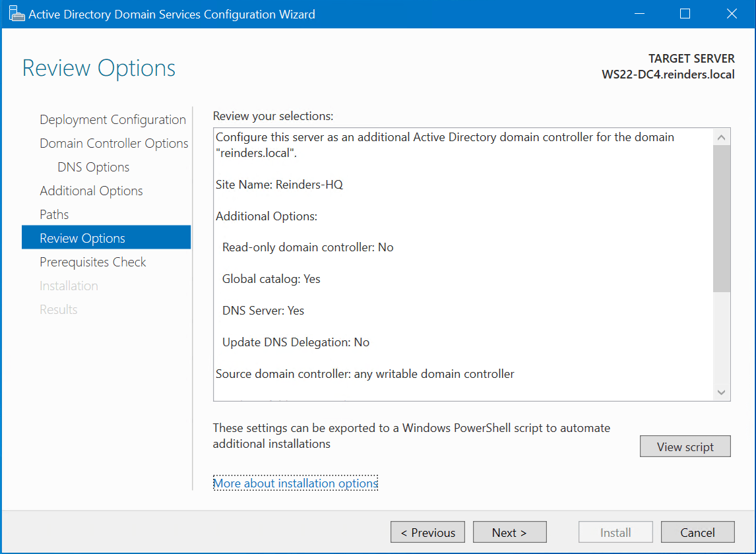Click the AD DS wizard icon in title bar
Screen dimensions: 756x554
[18, 13]
